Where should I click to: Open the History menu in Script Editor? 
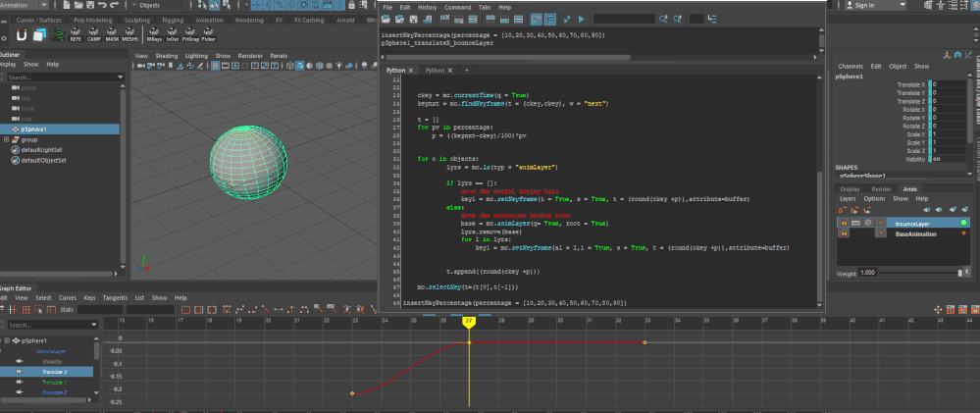coord(428,8)
